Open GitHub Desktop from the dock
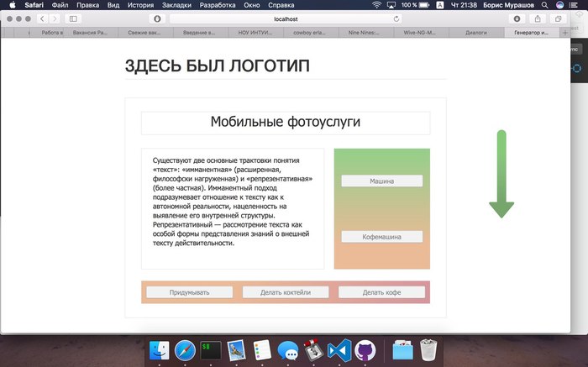This screenshot has height=367, width=588. tap(365, 350)
